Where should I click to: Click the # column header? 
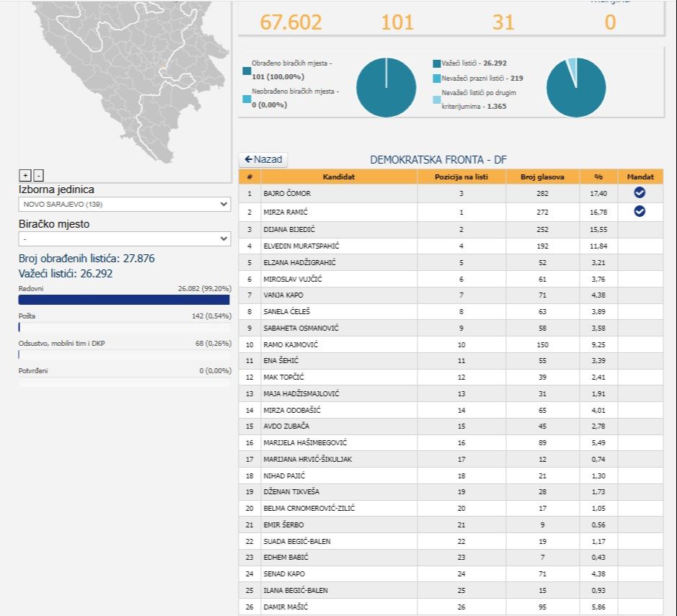click(x=249, y=177)
